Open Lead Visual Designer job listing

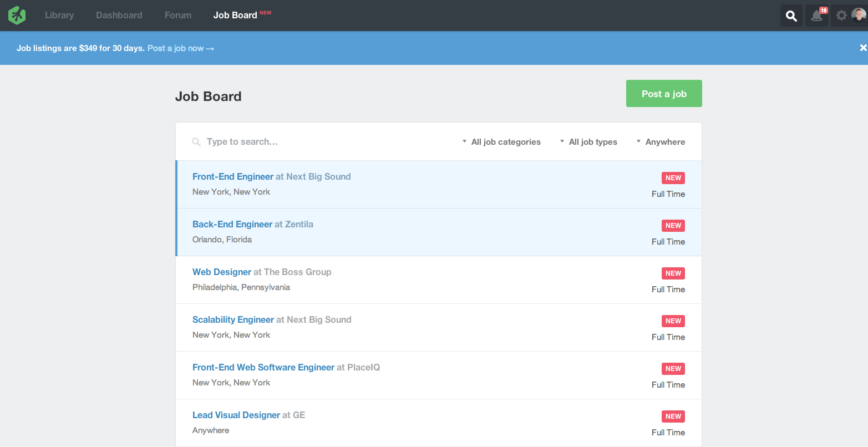tap(236, 415)
